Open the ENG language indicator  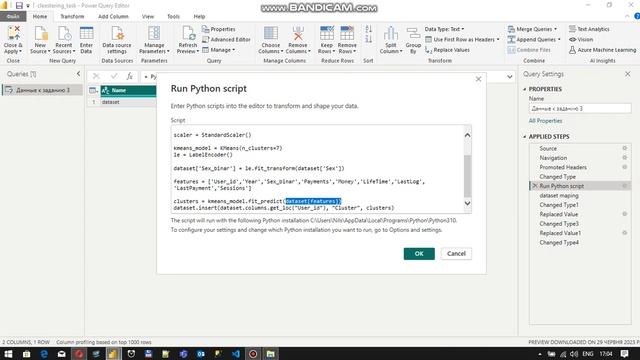588,354
